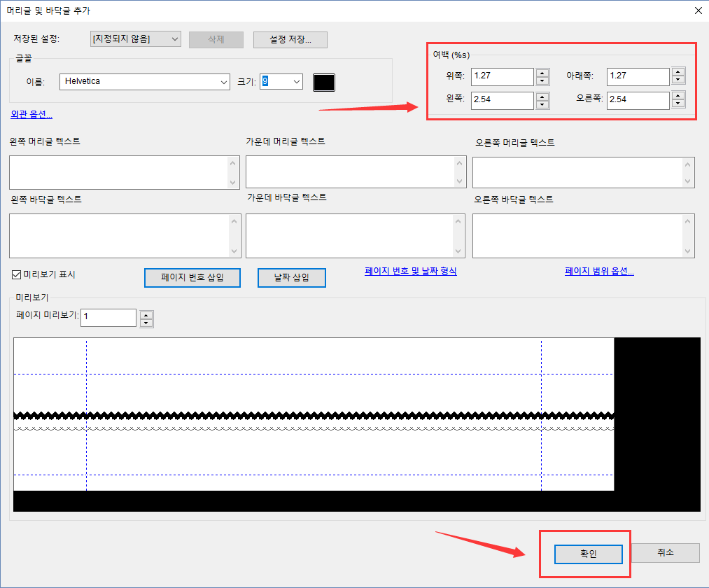
Task: Decrease the 아래쪽 margin with down arrow
Action: pyautogui.click(x=678, y=80)
